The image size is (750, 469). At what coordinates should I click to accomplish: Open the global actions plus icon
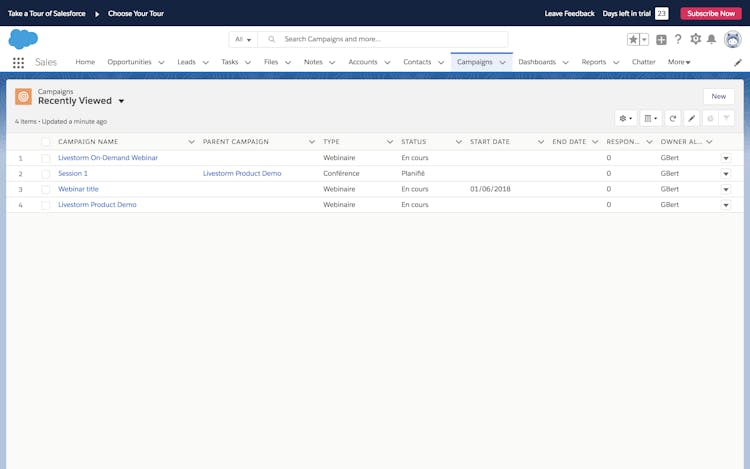[661, 39]
